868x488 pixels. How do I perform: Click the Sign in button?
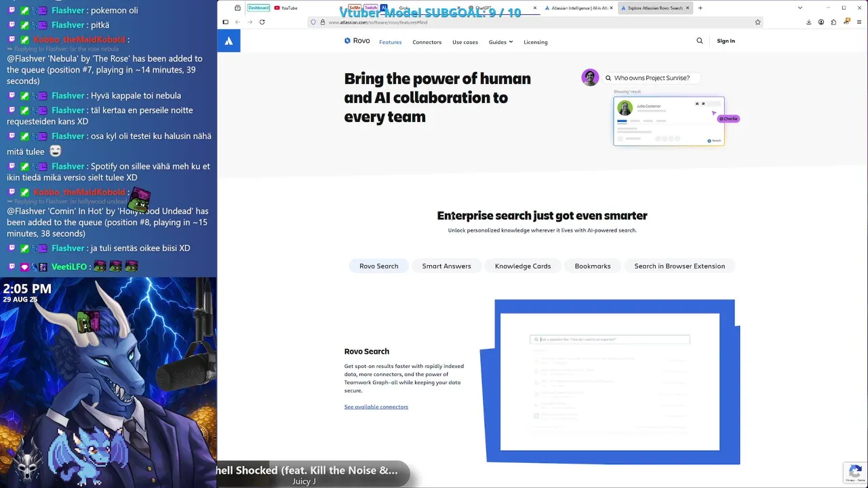pos(726,41)
